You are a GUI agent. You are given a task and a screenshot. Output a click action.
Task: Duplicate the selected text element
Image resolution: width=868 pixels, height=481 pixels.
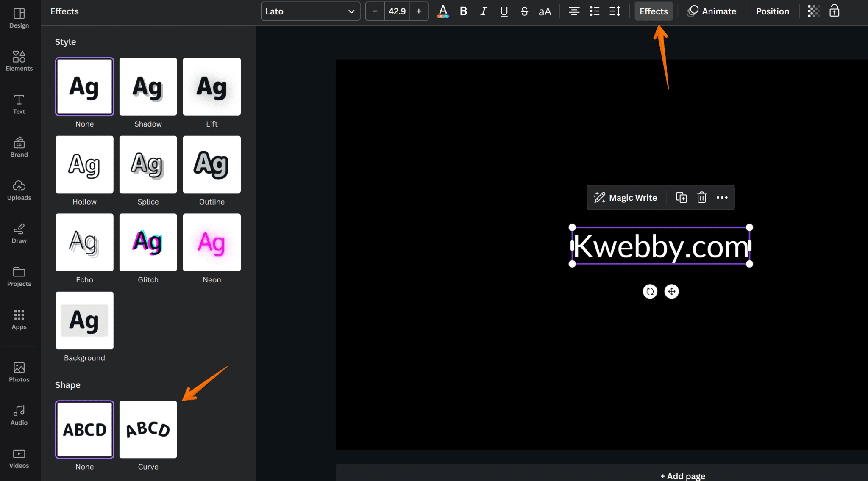[681, 197]
